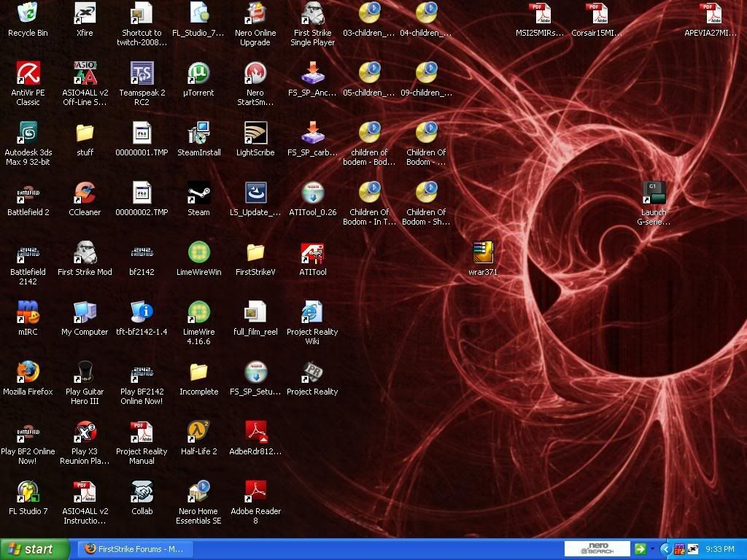
Task: Click the LS_Update installer icon
Action: (x=255, y=192)
